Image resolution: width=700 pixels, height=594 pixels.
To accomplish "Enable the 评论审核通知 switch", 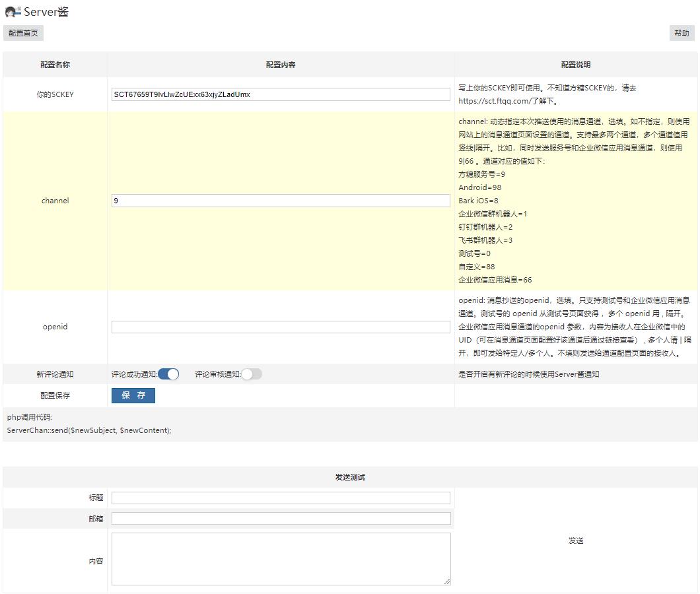I will (252, 374).
